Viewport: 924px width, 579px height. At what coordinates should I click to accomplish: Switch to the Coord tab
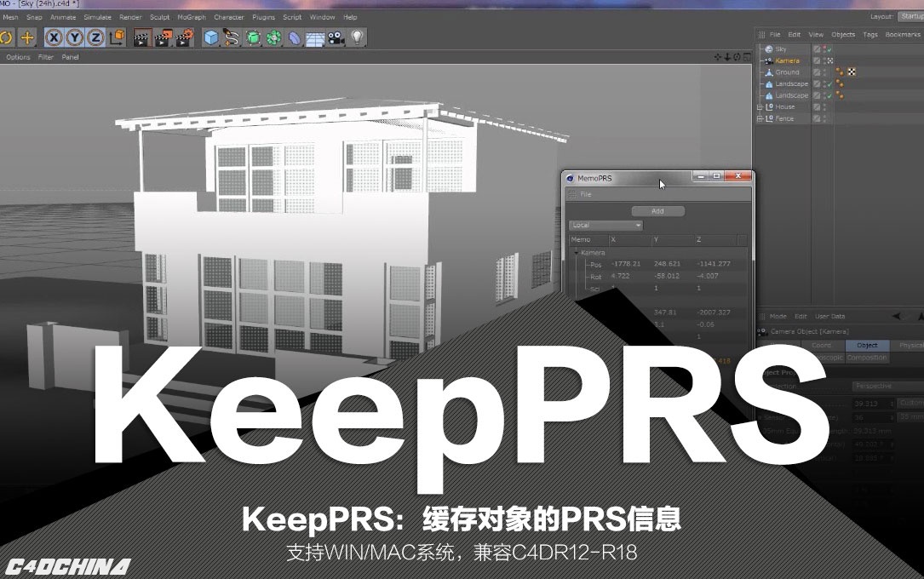[822, 345]
